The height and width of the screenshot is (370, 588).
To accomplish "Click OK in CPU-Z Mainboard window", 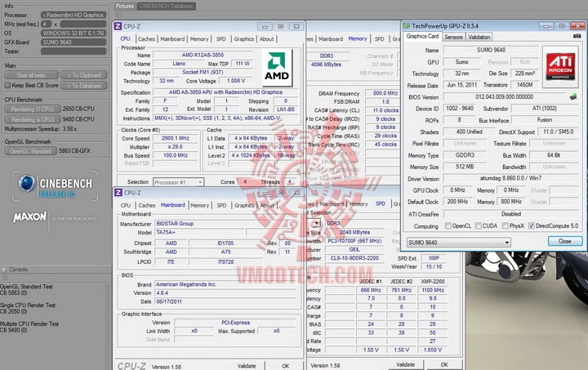I will (285, 366).
